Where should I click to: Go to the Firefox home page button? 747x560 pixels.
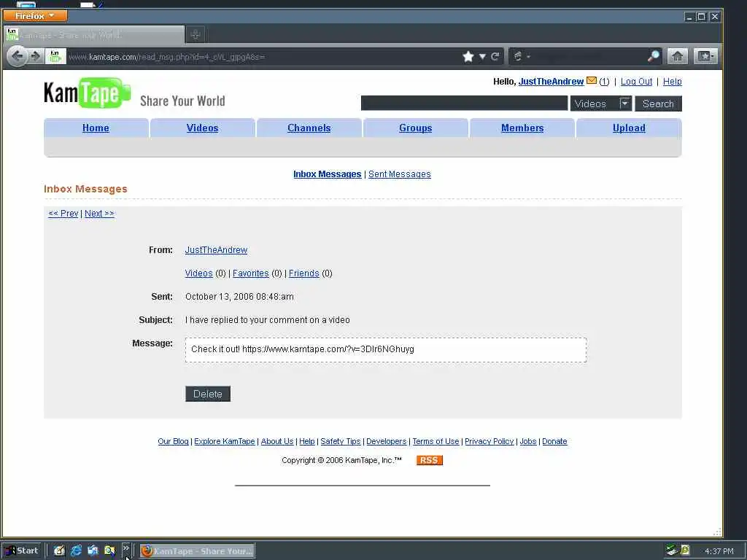pos(677,57)
